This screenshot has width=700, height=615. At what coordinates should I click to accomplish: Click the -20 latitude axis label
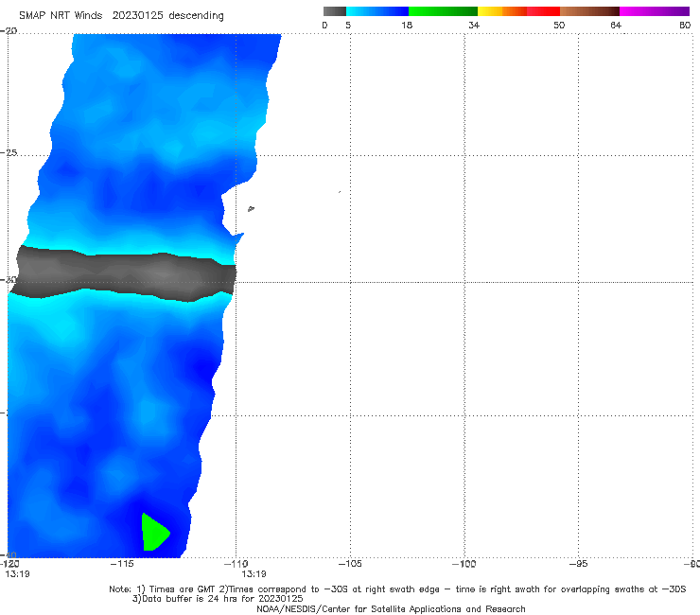[x=9, y=30]
